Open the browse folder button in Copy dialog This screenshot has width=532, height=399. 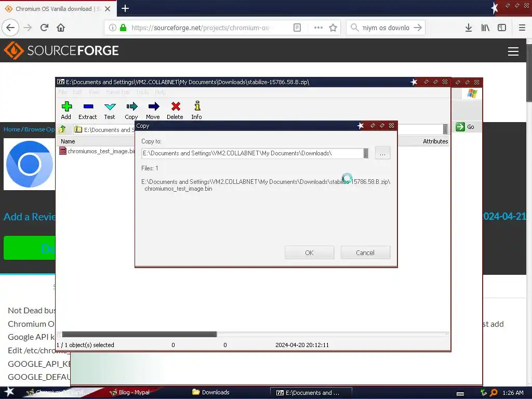point(382,153)
